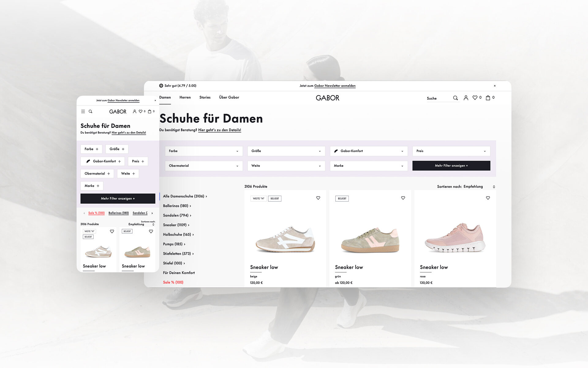Open the shopping cart icon

(488, 98)
